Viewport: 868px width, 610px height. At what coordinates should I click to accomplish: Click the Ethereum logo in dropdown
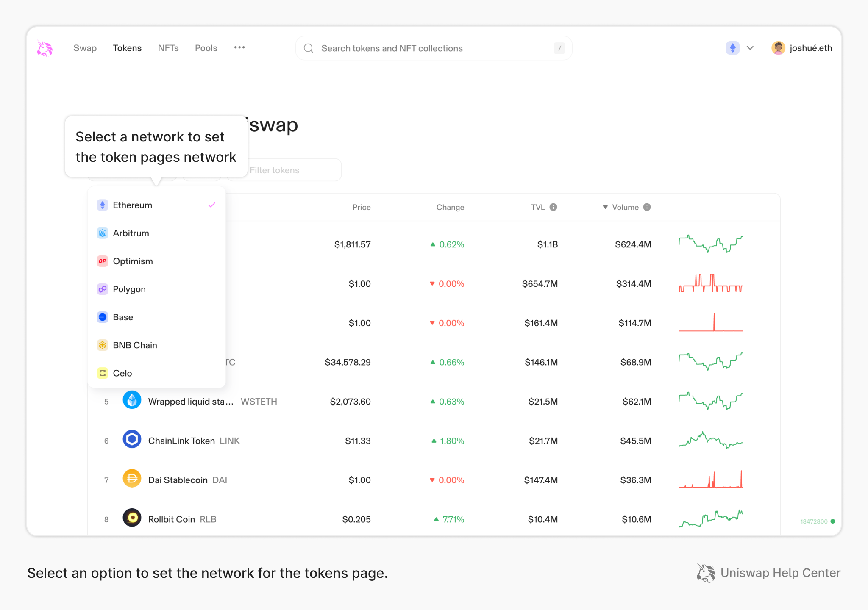click(103, 205)
